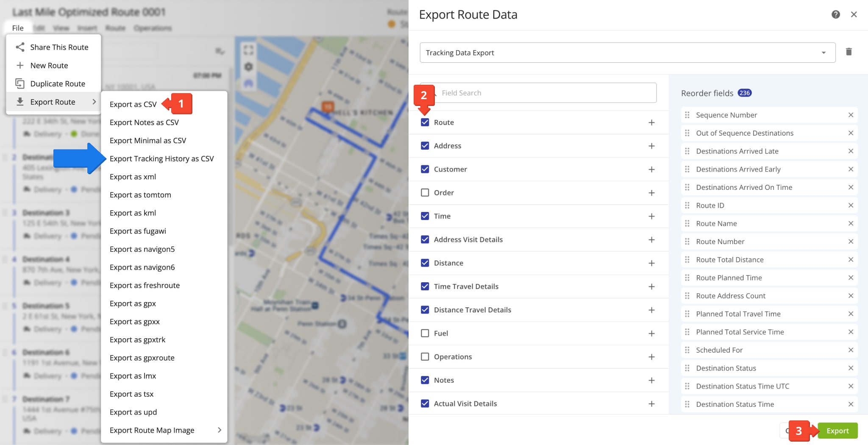Remove the Scheduled For field
This screenshot has height=445, width=868.
851,350
